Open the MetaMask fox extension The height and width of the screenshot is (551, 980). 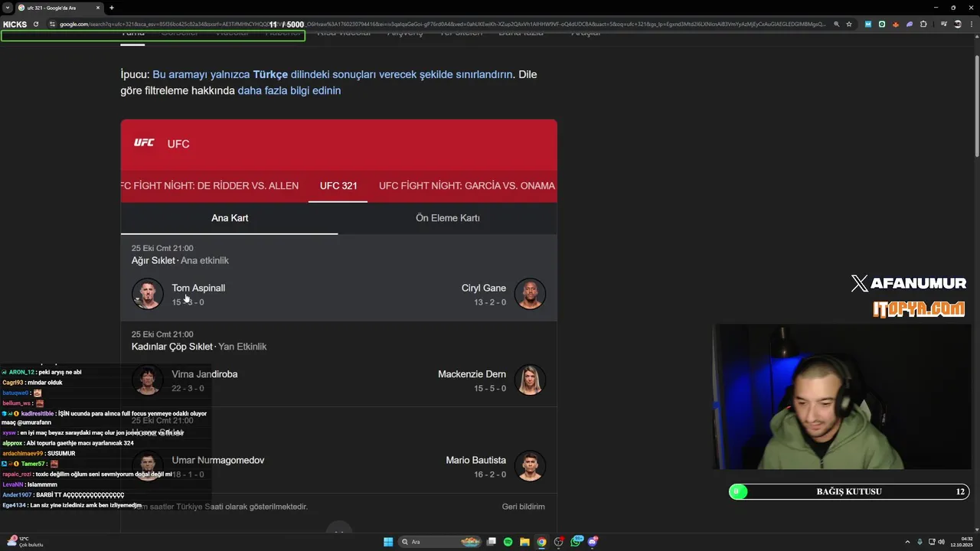click(x=896, y=24)
